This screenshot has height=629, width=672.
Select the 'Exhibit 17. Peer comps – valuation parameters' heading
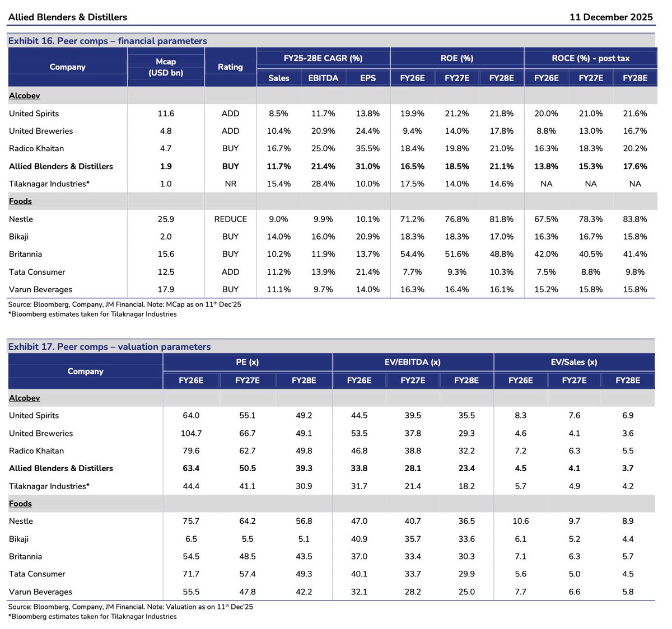109,346
